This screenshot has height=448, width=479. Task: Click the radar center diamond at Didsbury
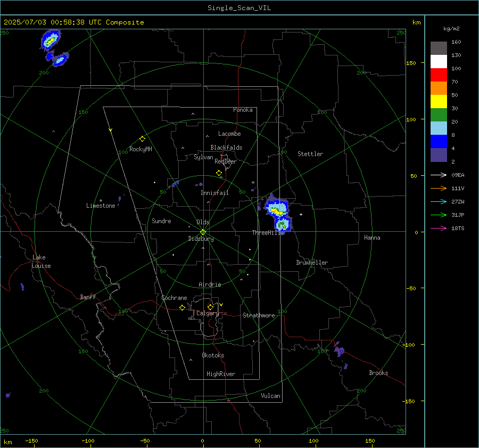coord(203,232)
